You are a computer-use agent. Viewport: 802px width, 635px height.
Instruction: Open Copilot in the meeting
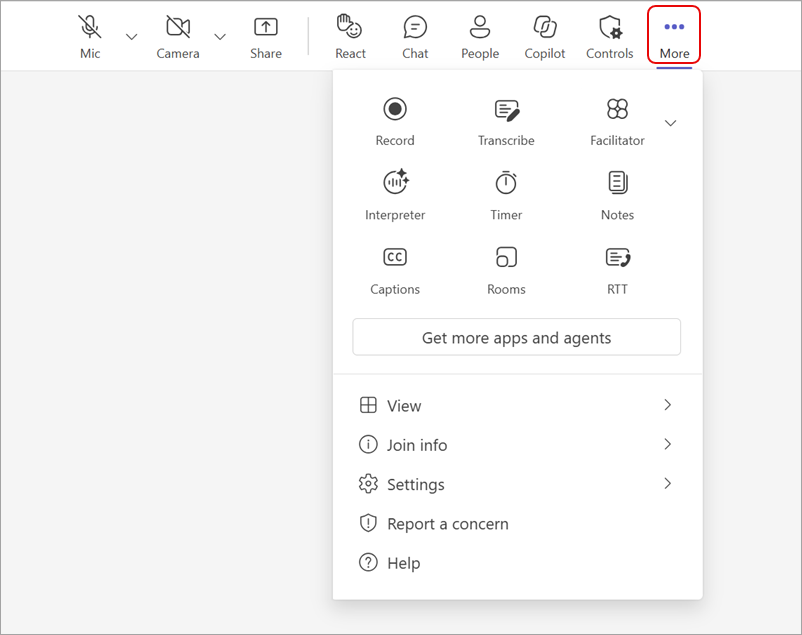tap(545, 36)
